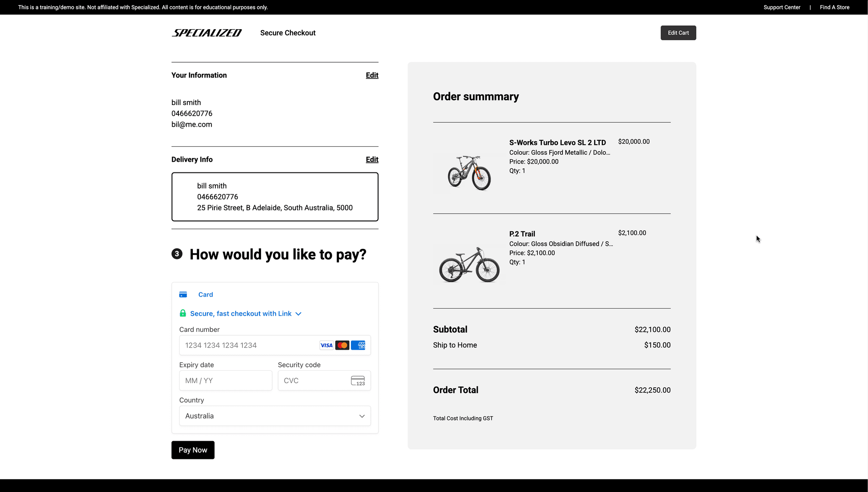Image resolution: width=868 pixels, height=492 pixels.
Task: Focus the Security code CVC field
Action: (x=324, y=381)
